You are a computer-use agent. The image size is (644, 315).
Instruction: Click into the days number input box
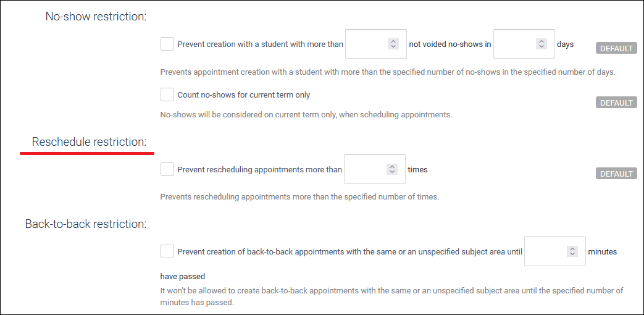[516, 44]
